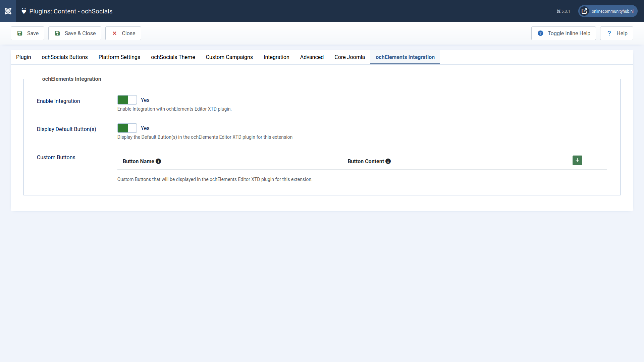The image size is (644, 362).
Task: Click Save & Close
Action: 75,33
